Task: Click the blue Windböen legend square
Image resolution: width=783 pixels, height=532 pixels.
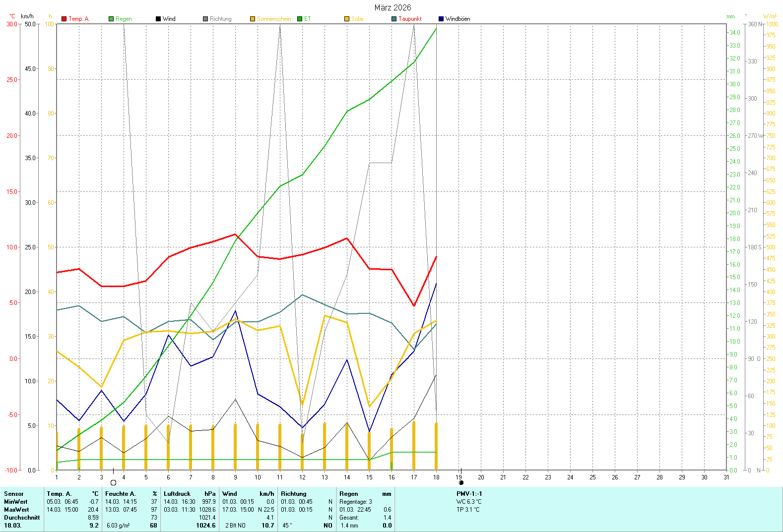Action: click(441, 19)
